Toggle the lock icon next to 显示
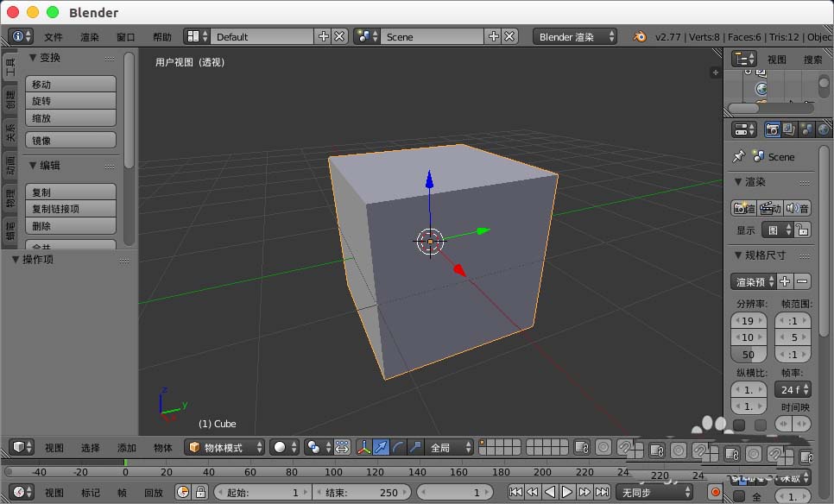This screenshot has height=504, width=834. pos(802,230)
